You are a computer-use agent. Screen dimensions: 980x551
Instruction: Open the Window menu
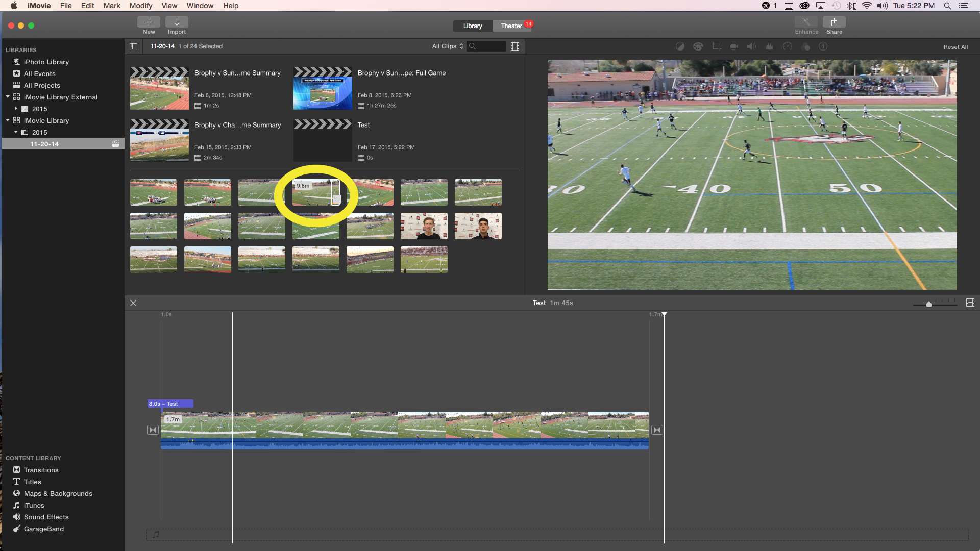200,6
